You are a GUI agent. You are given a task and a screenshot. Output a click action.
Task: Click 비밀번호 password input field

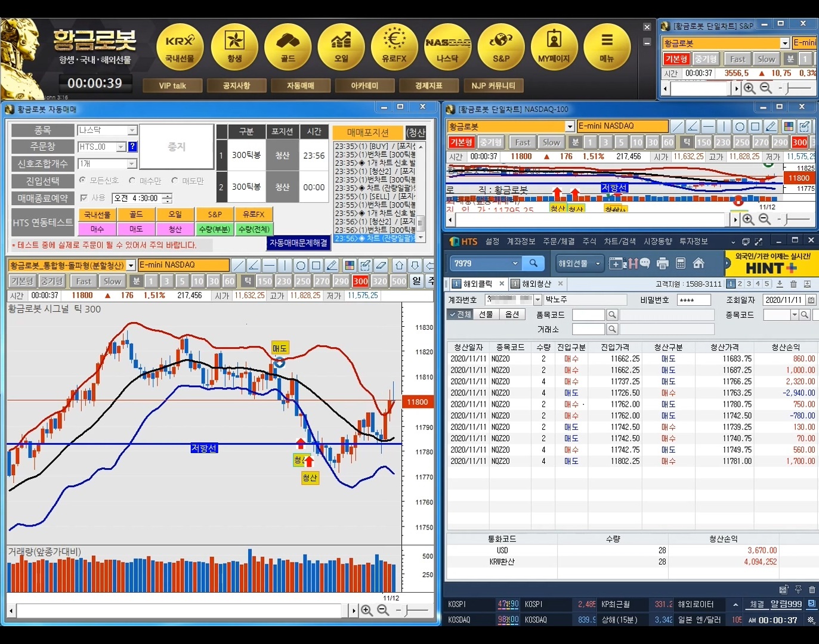click(x=694, y=300)
